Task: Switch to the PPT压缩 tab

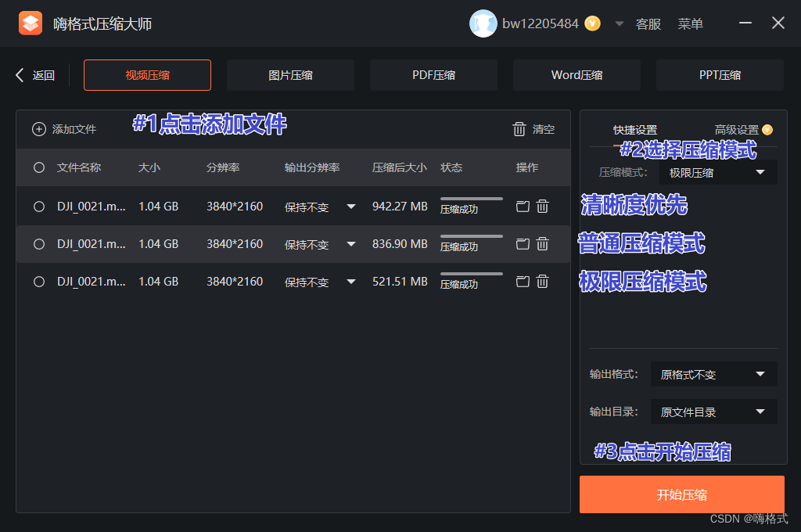Action: [720, 75]
